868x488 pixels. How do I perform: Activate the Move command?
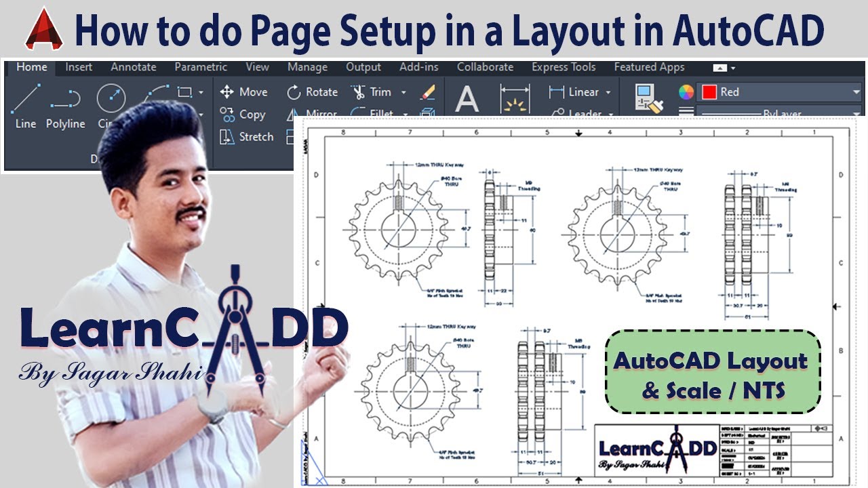coord(243,92)
